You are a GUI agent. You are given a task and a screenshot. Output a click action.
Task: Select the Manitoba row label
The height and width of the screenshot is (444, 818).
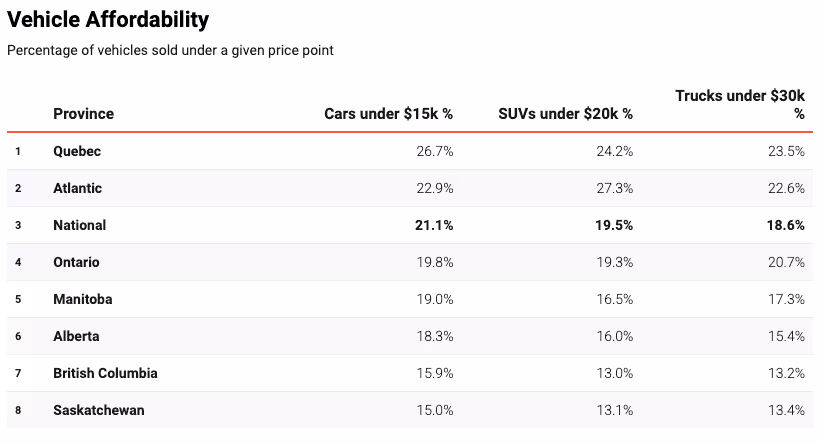click(82, 299)
